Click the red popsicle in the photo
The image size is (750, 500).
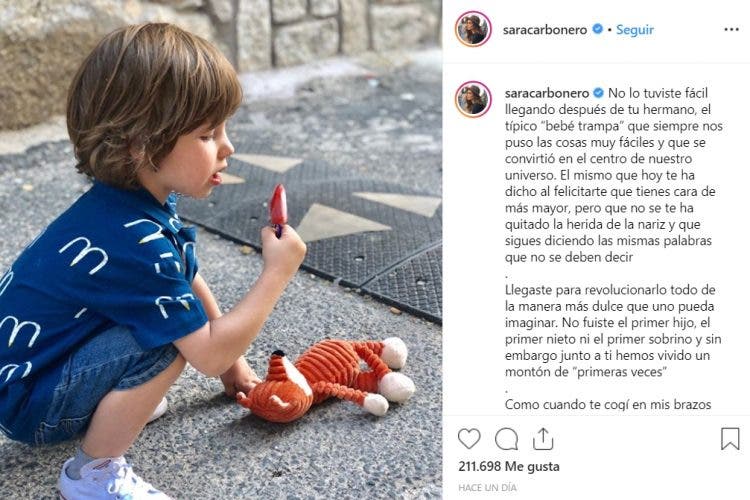[278, 210]
